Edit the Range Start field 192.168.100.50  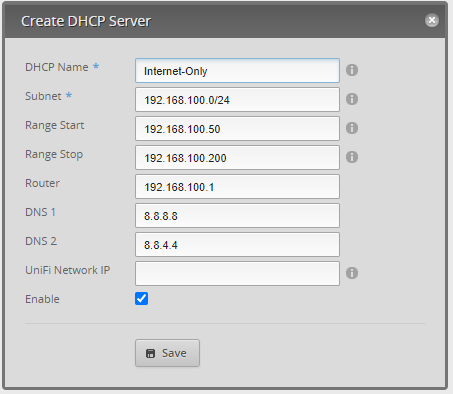click(x=237, y=129)
